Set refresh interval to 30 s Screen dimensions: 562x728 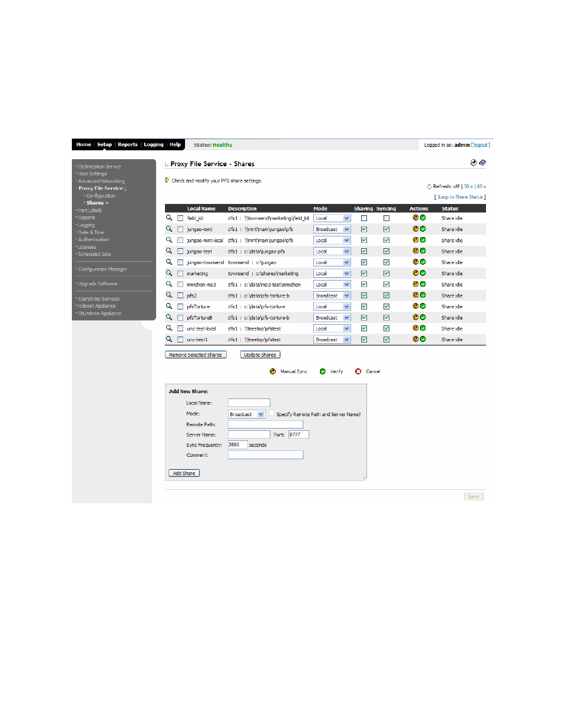click(468, 186)
